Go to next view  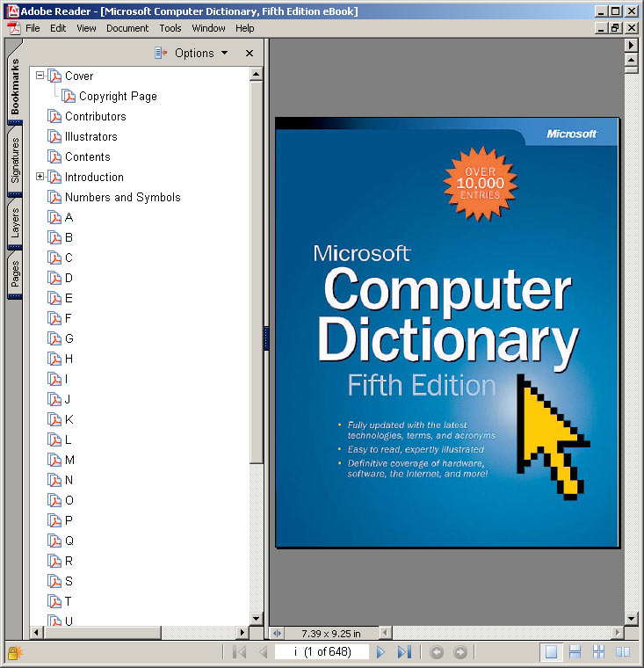click(459, 652)
